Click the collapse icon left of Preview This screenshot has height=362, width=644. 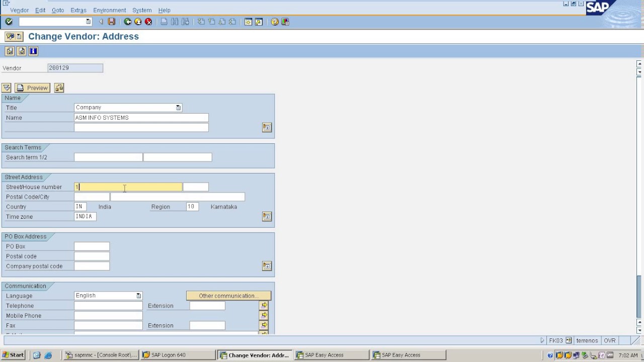coord(7,88)
